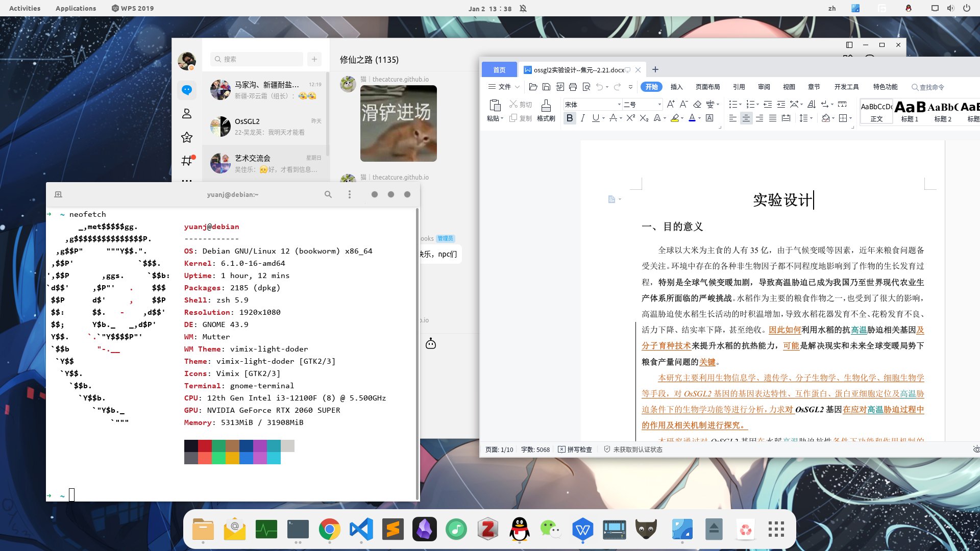Click the Export to PDF icon in WPS
The height and width of the screenshot is (551, 980).
point(560,87)
